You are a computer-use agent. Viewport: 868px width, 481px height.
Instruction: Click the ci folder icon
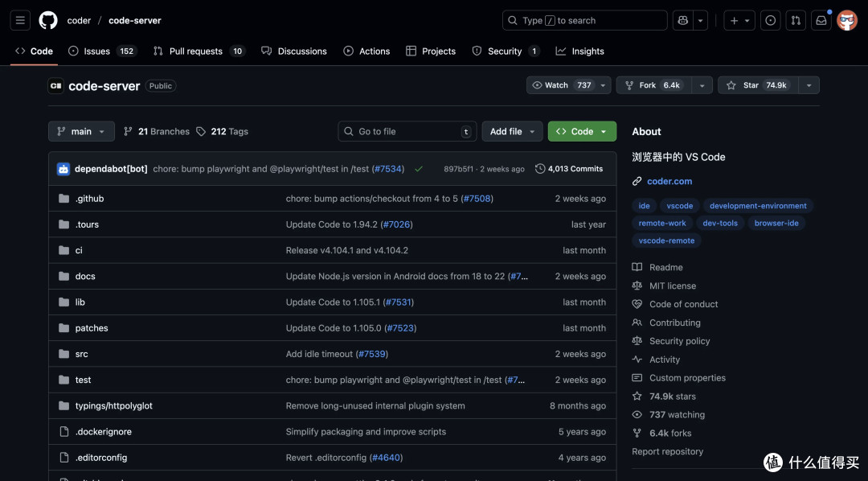click(x=64, y=250)
